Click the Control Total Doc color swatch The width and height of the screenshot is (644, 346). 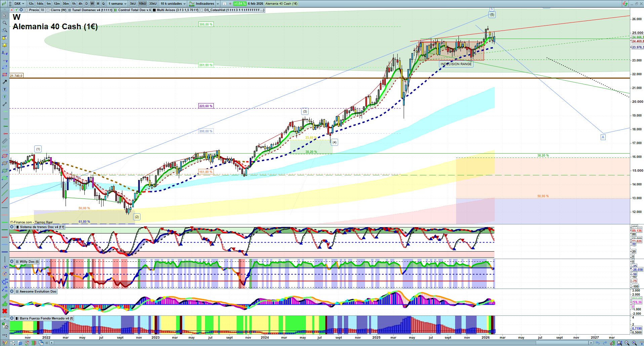(x=116, y=10)
